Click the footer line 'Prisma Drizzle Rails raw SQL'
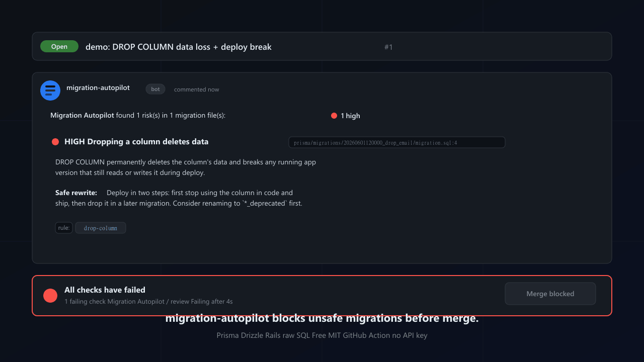Image resolution: width=644 pixels, height=362 pixels. 322,335
